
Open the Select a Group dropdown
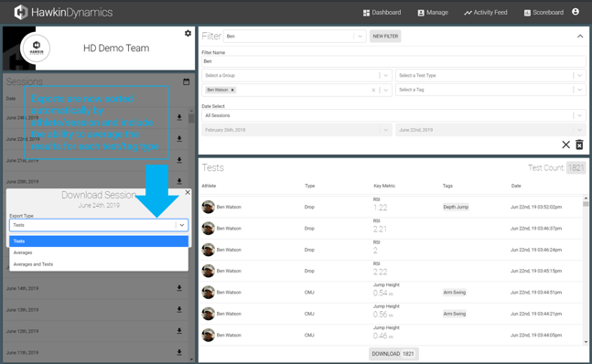point(296,75)
